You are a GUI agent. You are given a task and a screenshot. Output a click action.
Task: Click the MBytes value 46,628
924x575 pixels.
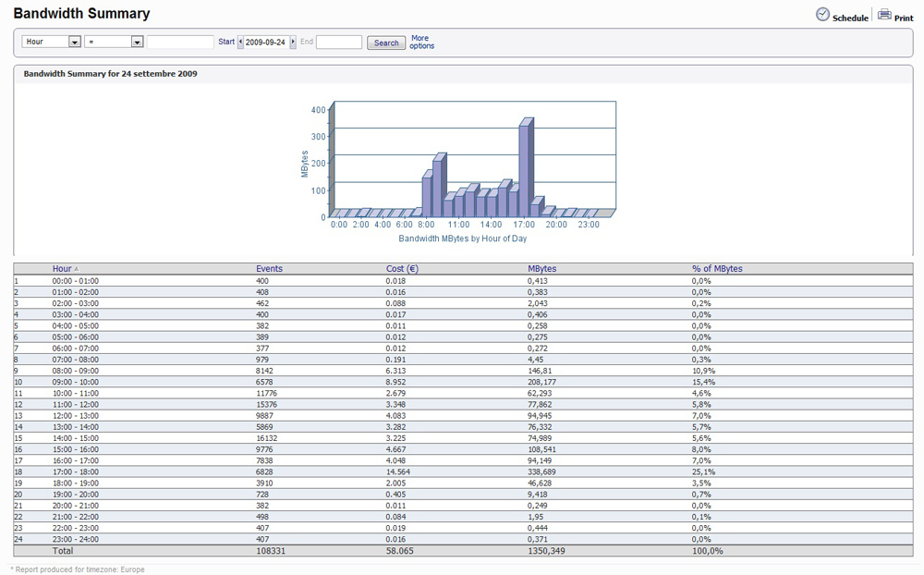tap(540, 483)
